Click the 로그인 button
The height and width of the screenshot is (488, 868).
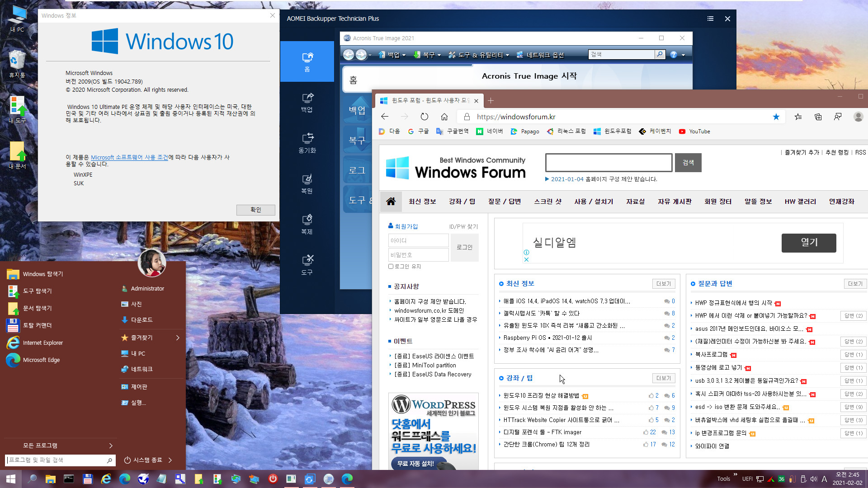(x=464, y=247)
